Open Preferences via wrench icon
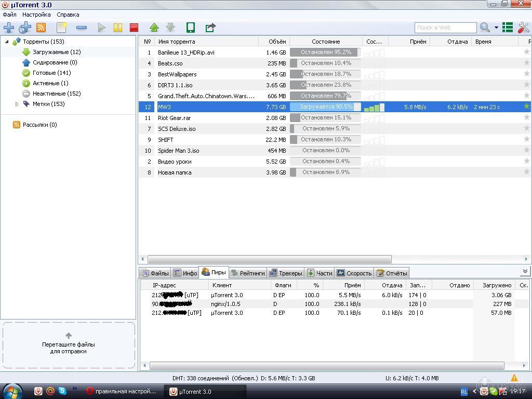The height and width of the screenshot is (399, 532). coord(524,28)
